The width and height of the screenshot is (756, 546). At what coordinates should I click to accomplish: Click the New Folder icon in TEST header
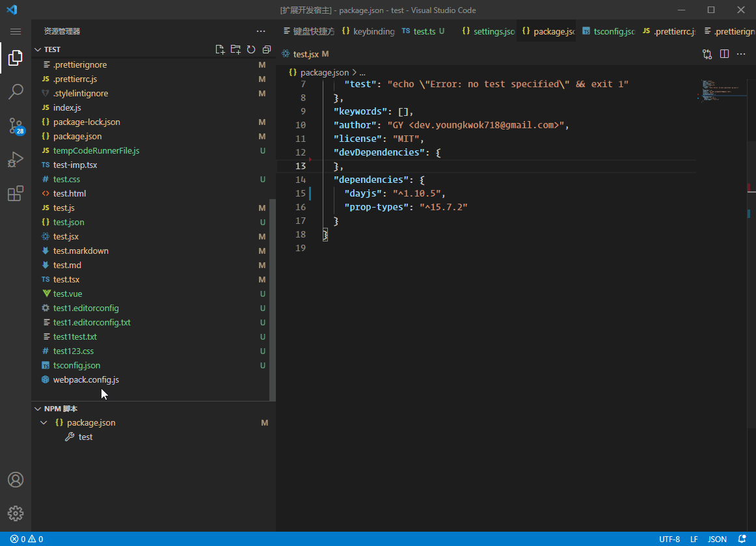(x=236, y=49)
